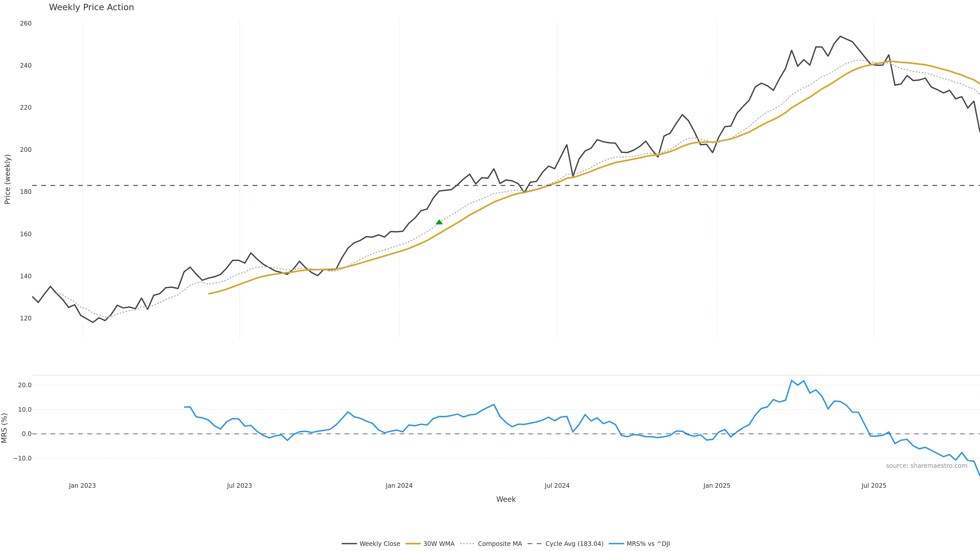Select the Jan 2024 x-axis label
This screenshot has height=551, width=980.
[399, 486]
